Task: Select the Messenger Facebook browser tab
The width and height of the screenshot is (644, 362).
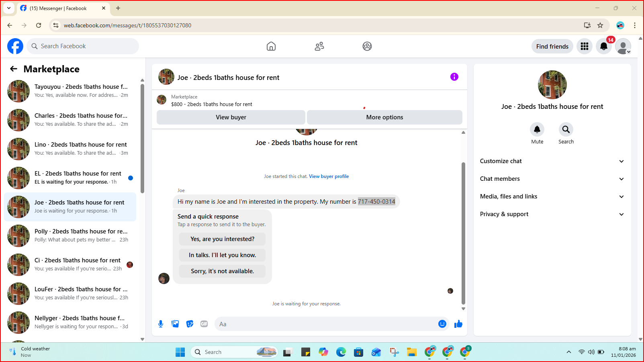Action: coord(63,8)
